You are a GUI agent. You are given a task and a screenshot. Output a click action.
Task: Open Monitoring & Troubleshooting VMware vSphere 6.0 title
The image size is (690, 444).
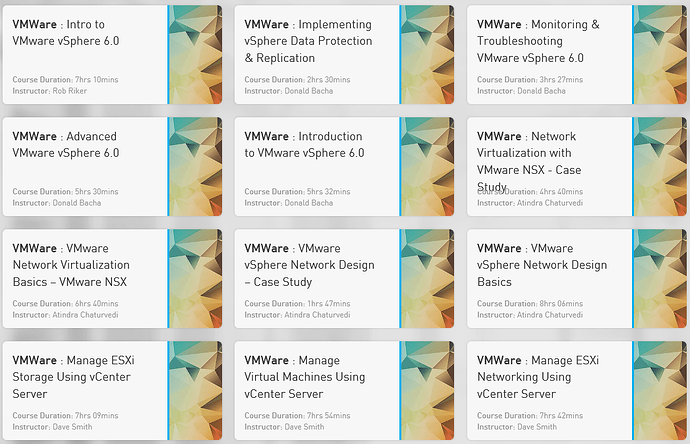[x=538, y=41]
